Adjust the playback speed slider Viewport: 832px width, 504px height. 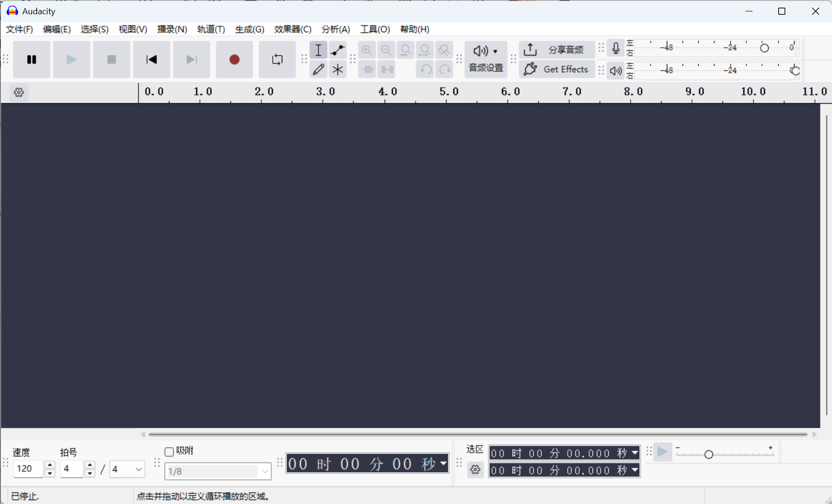[709, 454]
